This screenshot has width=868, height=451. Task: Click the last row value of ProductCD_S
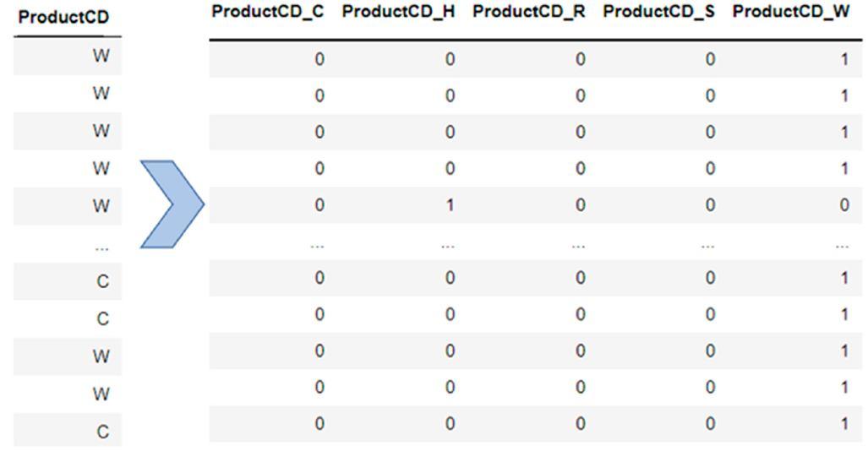[x=710, y=424]
